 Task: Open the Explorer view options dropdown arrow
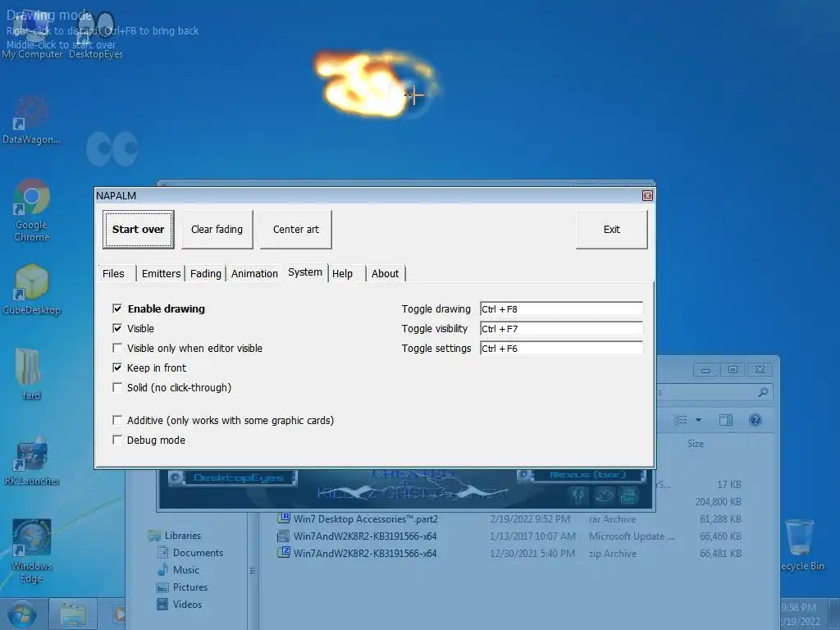699,420
